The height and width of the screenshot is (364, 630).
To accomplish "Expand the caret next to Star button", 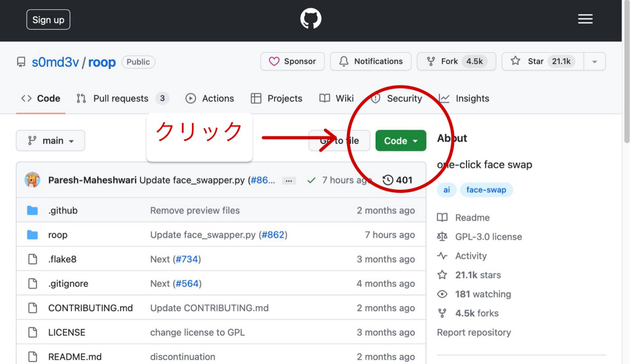I will pos(594,61).
